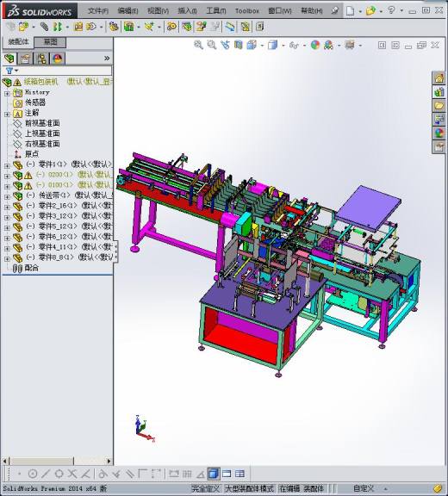Open the Toolbox menu
The width and height of the screenshot is (448, 496).
point(246,10)
